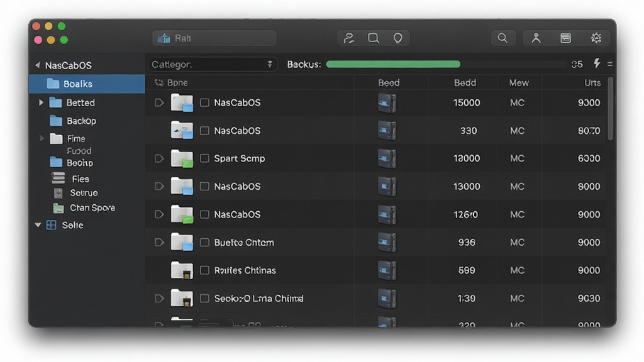Open the archive box icon near settings
The width and height of the screenshot is (644, 362).
pos(565,38)
